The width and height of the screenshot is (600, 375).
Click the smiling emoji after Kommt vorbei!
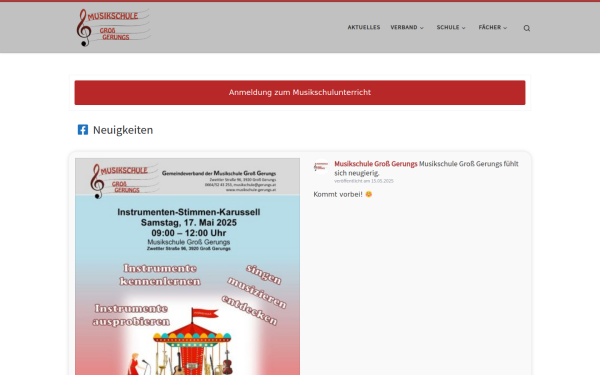pyautogui.click(x=368, y=194)
